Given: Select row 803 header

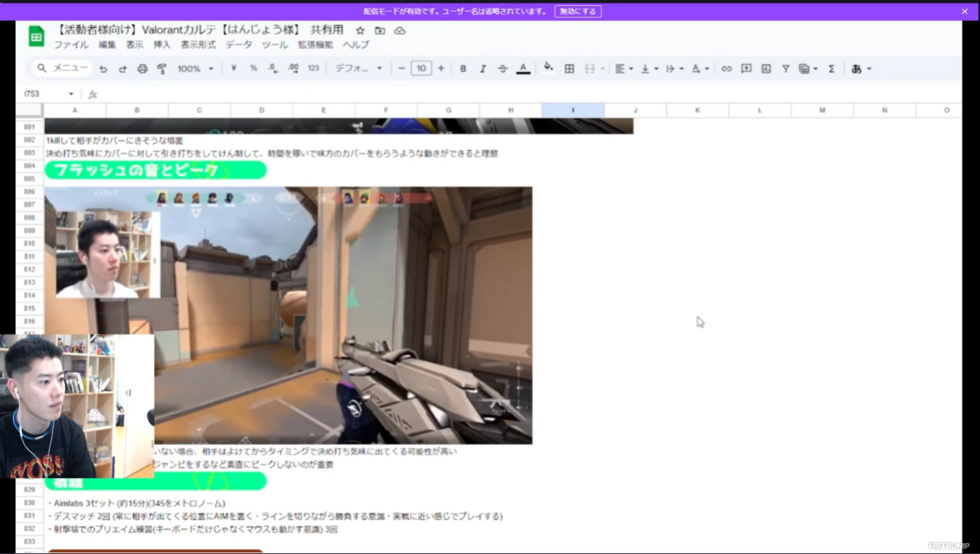Looking at the screenshot, I should pos(30,153).
